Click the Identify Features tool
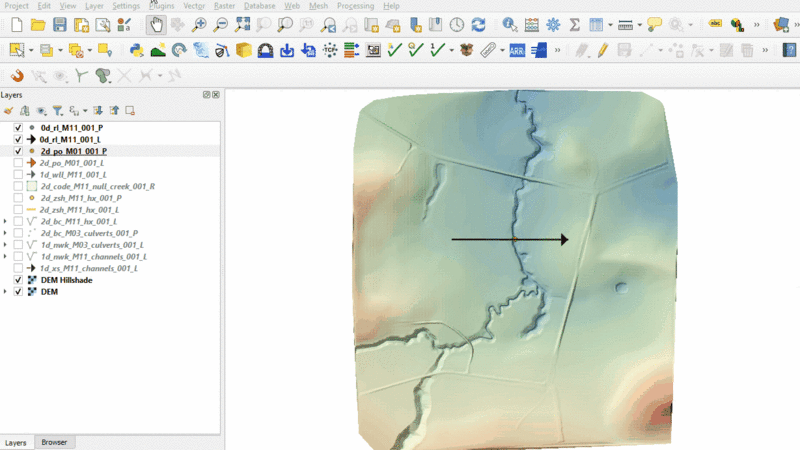Screen dimensions: 800x450 (x=510, y=24)
